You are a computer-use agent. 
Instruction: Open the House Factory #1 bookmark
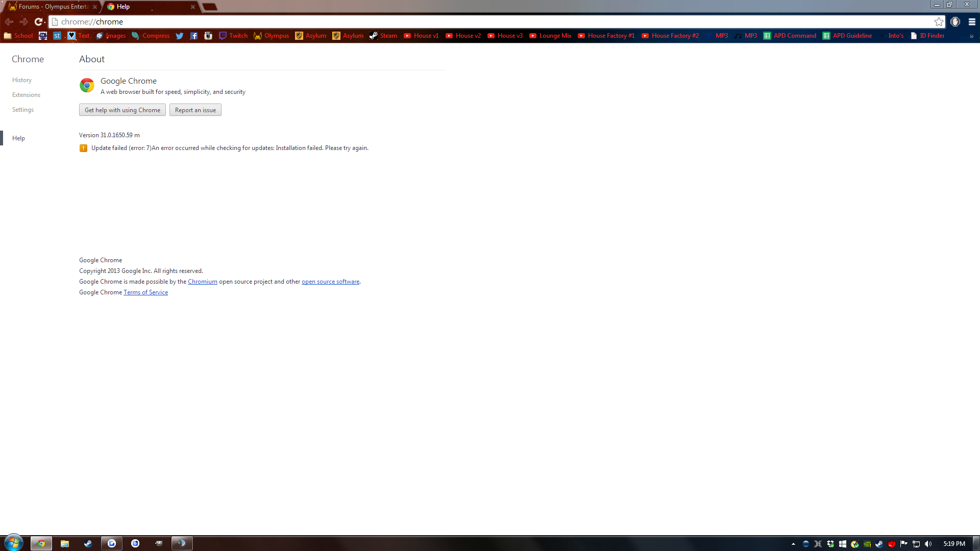606,36
